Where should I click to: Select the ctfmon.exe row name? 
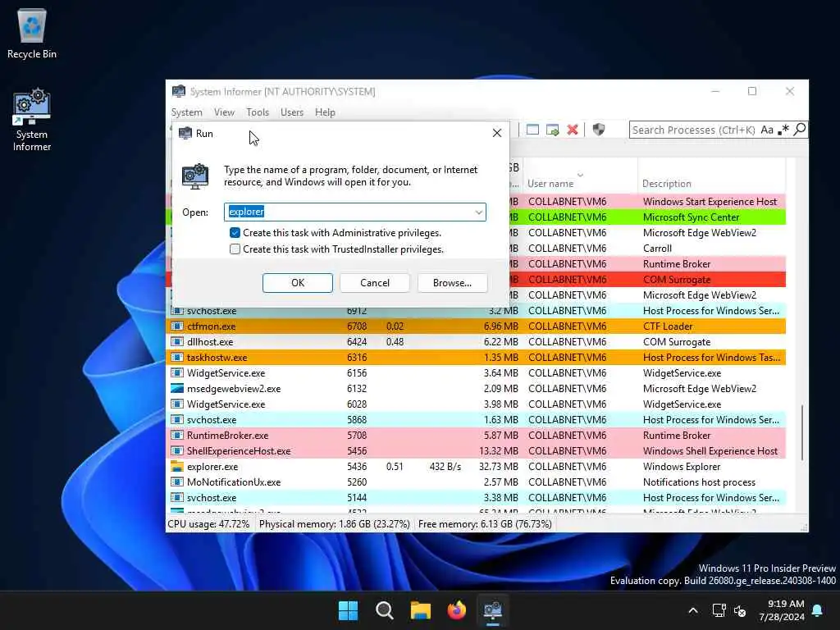click(x=211, y=326)
